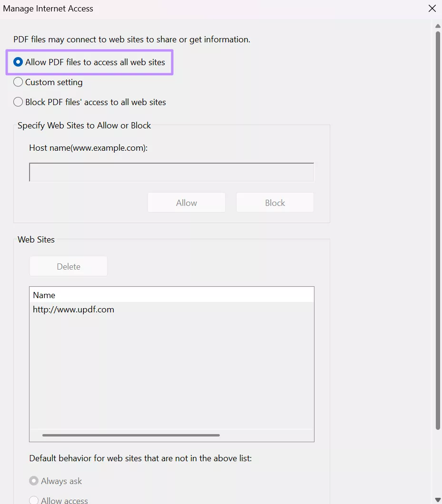This screenshot has height=504, width=442.
Task: Click the Manage Internet Access title text
Action: [48, 8]
